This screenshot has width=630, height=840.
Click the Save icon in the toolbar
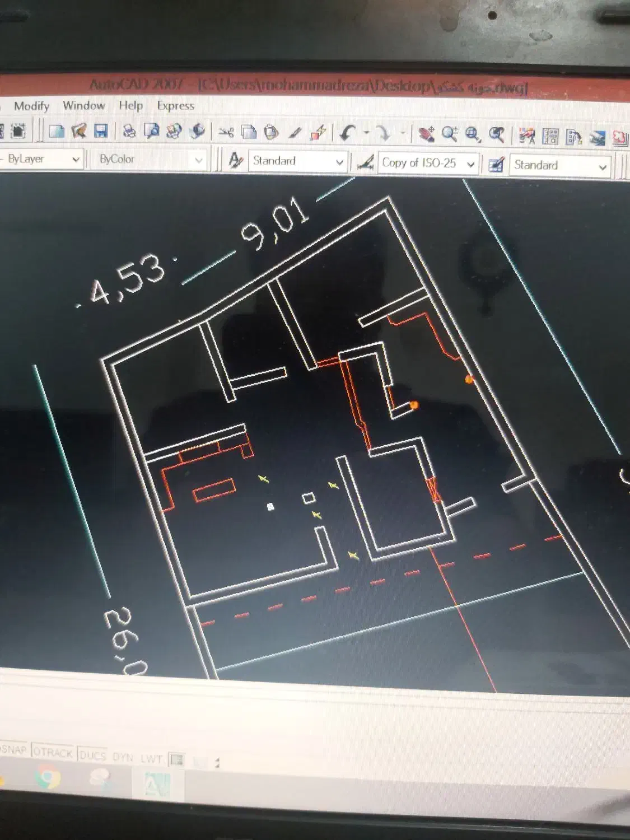tap(101, 132)
